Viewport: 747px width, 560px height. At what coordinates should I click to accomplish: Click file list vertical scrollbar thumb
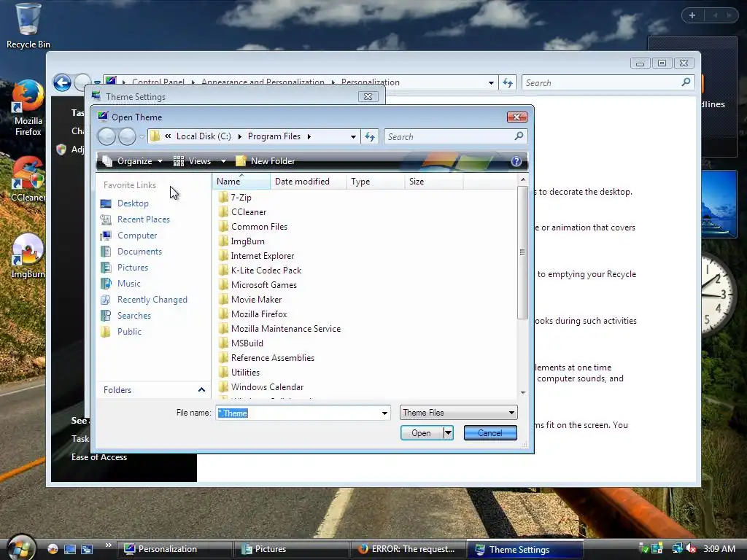point(522,252)
